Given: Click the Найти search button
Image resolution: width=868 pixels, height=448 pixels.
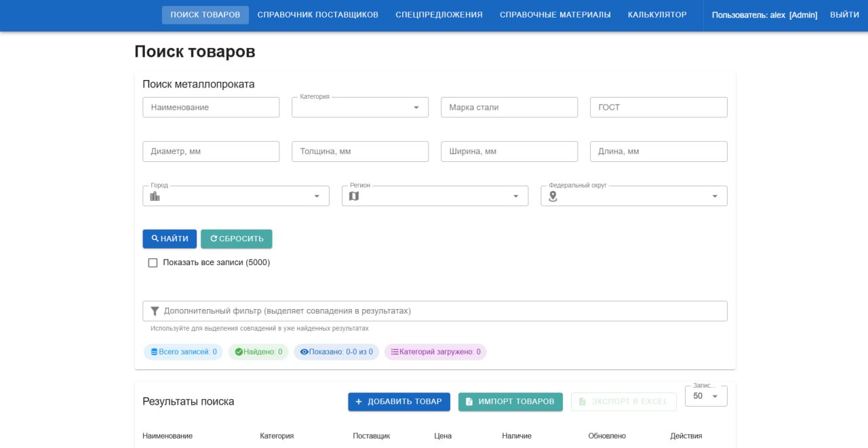Looking at the screenshot, I should 170,239.
